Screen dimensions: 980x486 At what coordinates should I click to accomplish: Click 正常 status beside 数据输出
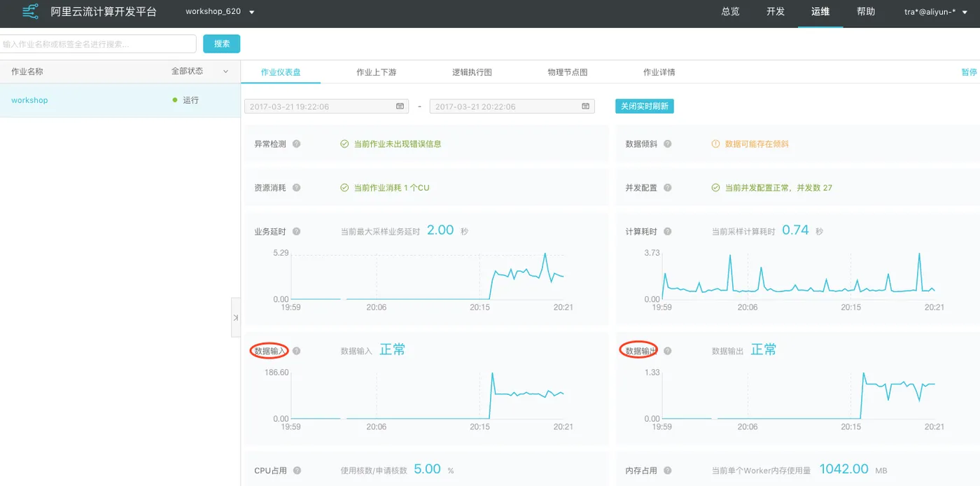tap(764, 349)
